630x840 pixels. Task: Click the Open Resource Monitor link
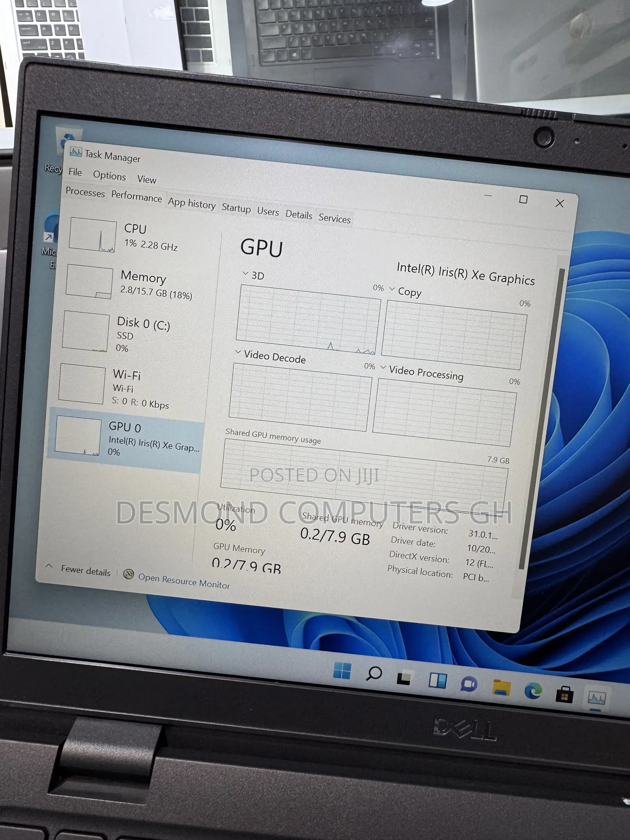[184, 581]
